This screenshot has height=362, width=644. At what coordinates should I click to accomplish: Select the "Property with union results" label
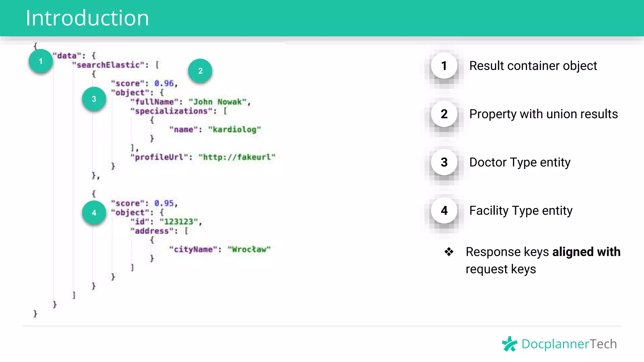coord(543,114)
